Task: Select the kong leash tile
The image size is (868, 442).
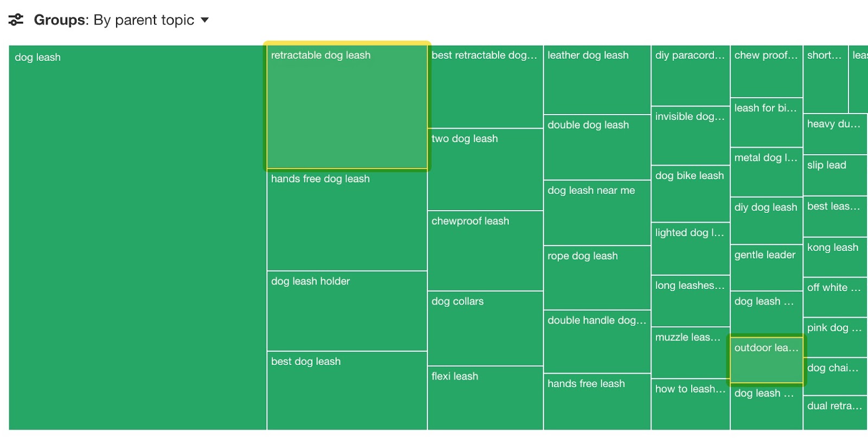Action: (x=834, y=255)
